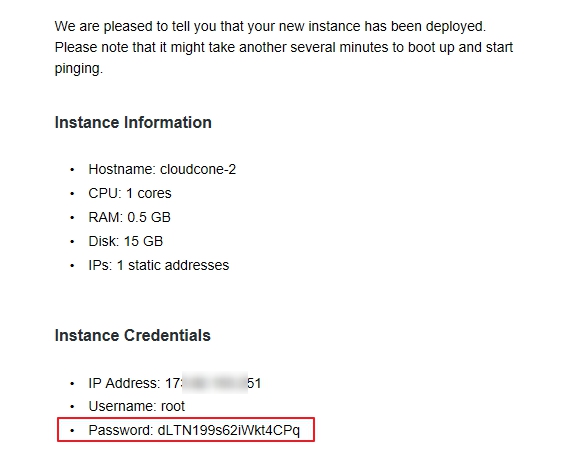The image size is (576, 470).
Task: Click the sentence about instance being deployed
Action: [x=270, y=26]
